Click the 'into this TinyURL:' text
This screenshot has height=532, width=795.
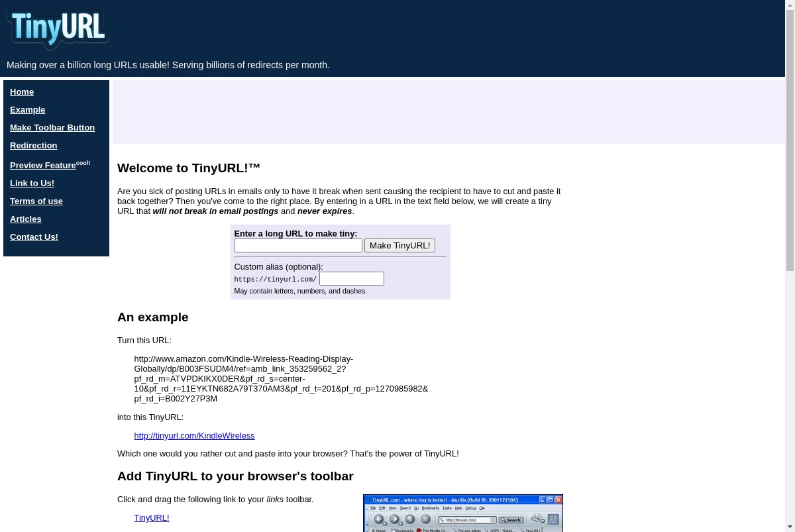(150, 417)
